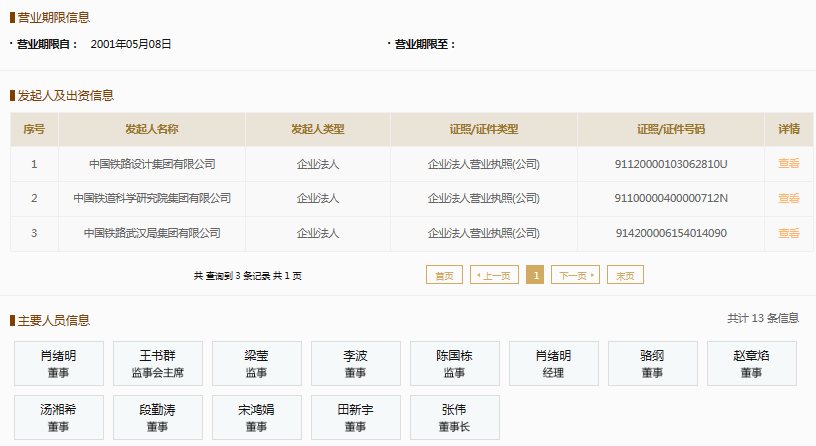The height and width of the screenshot is (446, 816).
Task: Select the cell 中国铁路武汉局集团有限公司
Action: pyautogui.click(x=152, y=233)
